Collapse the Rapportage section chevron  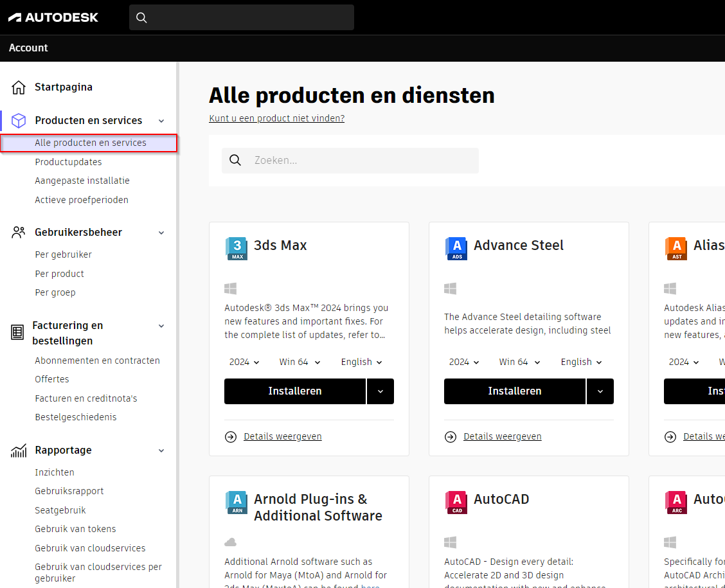coord(161,450)
